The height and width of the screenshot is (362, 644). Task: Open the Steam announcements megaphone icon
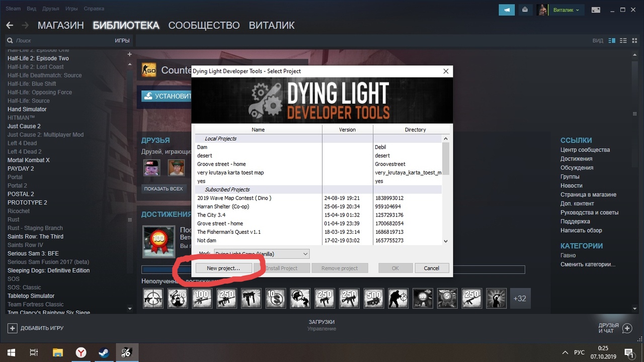[507, 10]
